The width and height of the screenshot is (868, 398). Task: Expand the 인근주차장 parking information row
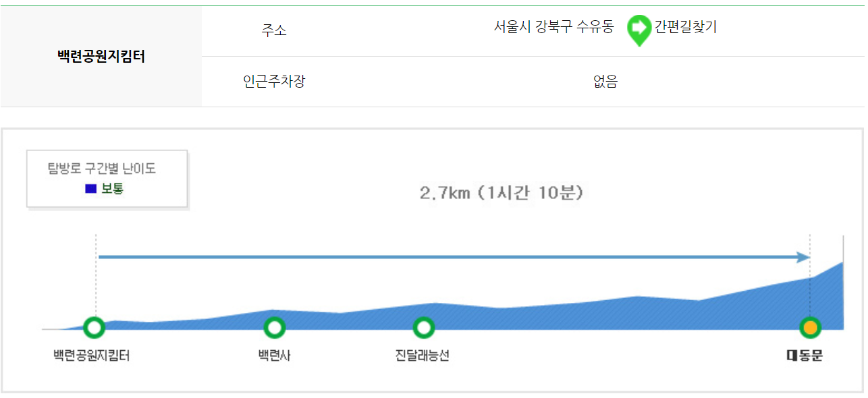pyautogui.click(x=273, y=80)
